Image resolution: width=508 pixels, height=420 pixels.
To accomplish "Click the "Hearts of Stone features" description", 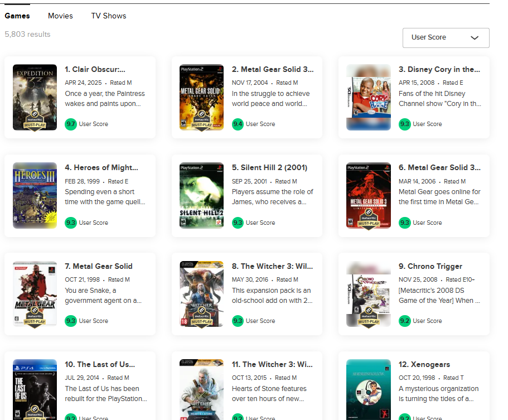I will pyautogui.click(x=269, y=393).
